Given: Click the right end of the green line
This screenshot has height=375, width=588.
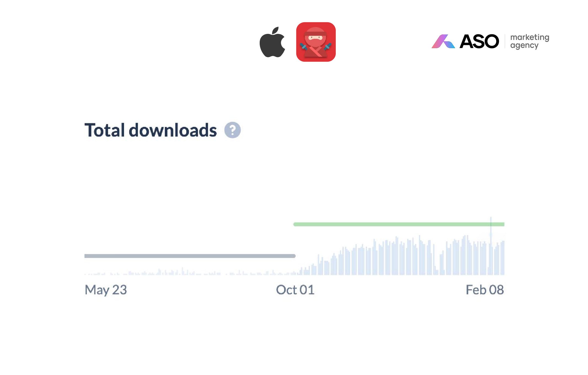Looking at the screenshot, I should tap(503, 224).
